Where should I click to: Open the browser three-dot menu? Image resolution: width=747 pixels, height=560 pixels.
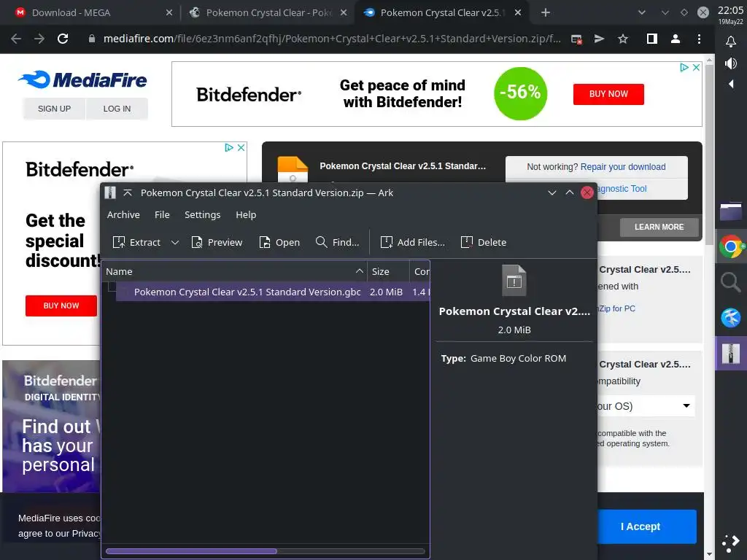(x=699, y=39)
